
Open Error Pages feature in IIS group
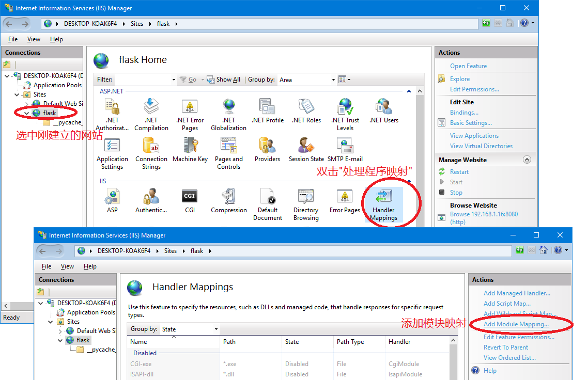tap(345, 201)
